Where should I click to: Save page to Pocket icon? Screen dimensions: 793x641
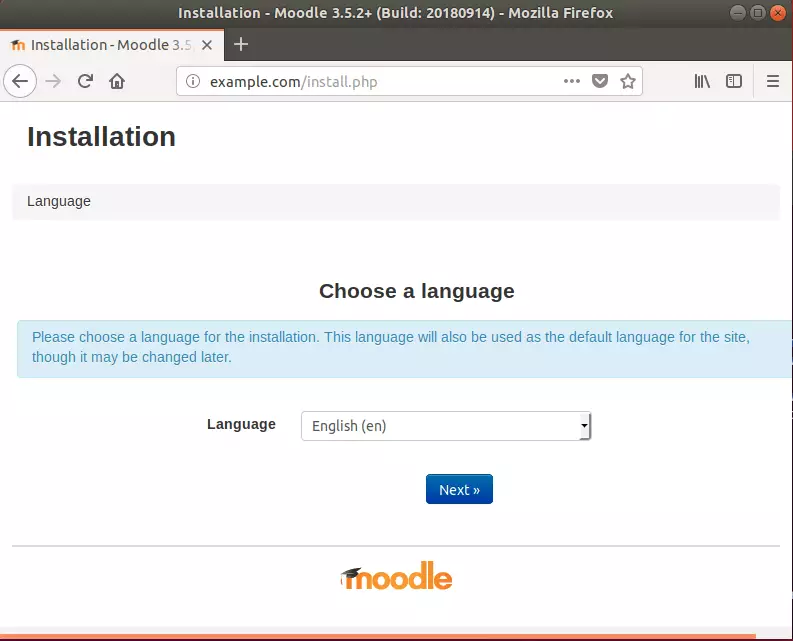[x=600, y=81]
